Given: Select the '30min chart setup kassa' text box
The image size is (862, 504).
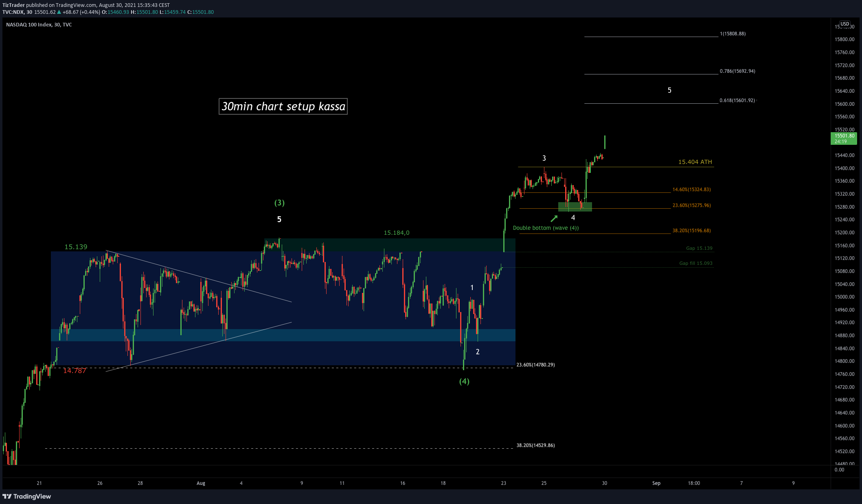Looking at the screenshot, I should [283, 107].
